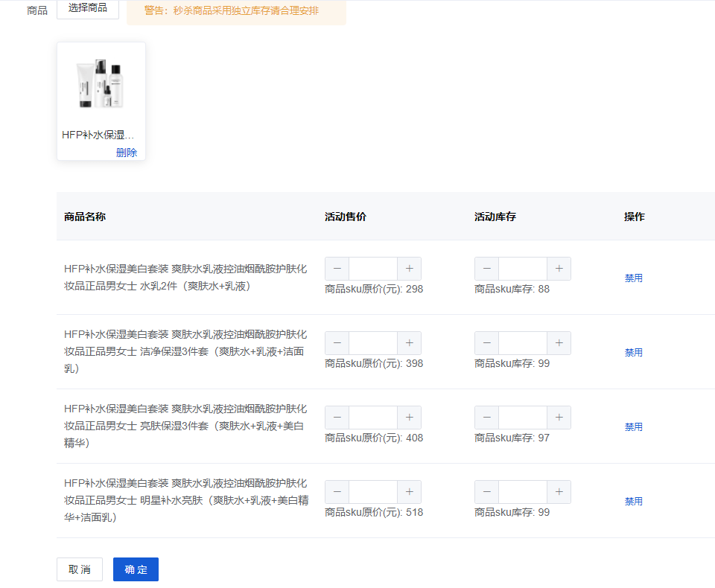Focus activity stock input for 水乳2件 row
This screenshot has width=715, height=588.
(x=523, y=269)
